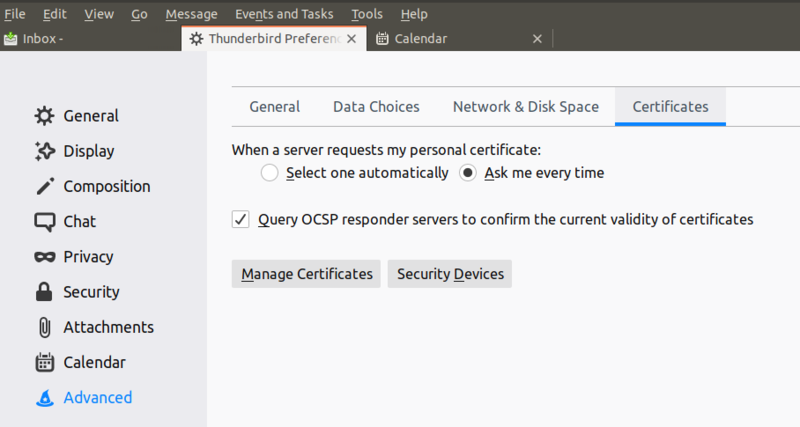
Task: Select the Calendar icon in sidebar
Action: (44, 362)
